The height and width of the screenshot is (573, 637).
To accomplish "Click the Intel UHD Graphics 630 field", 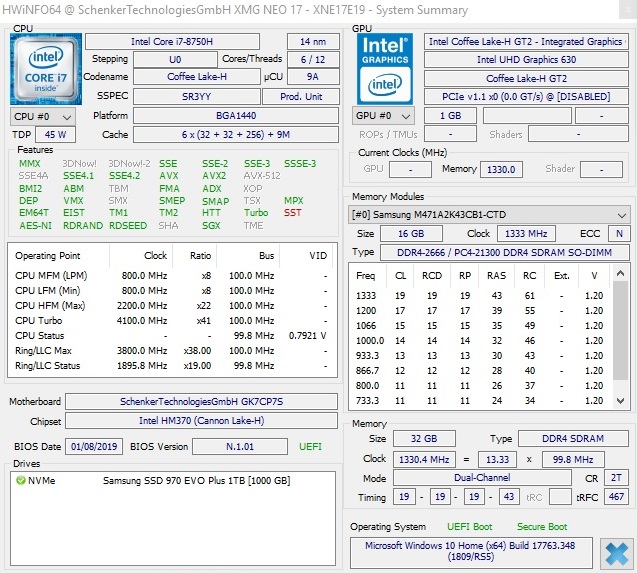I will 526,60.
